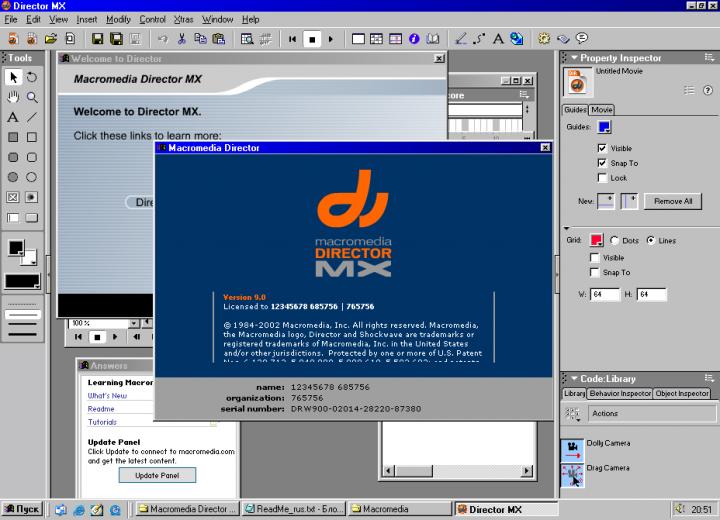720x520 pixels.
Task: Collapse the Code:Library panel triangle
Action: (574, 379)
